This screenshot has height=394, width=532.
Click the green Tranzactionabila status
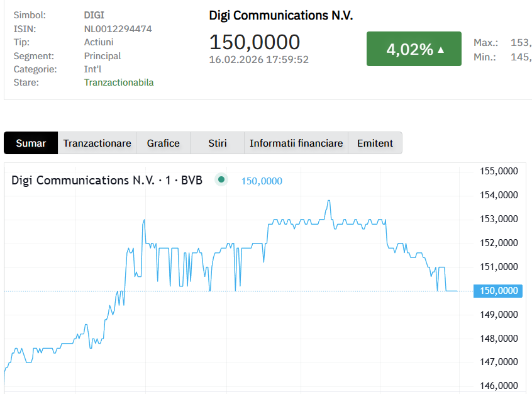[119, 82]
